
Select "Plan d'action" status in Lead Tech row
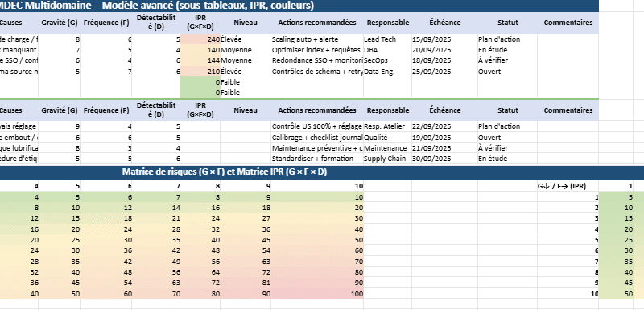tap(508, 39)
